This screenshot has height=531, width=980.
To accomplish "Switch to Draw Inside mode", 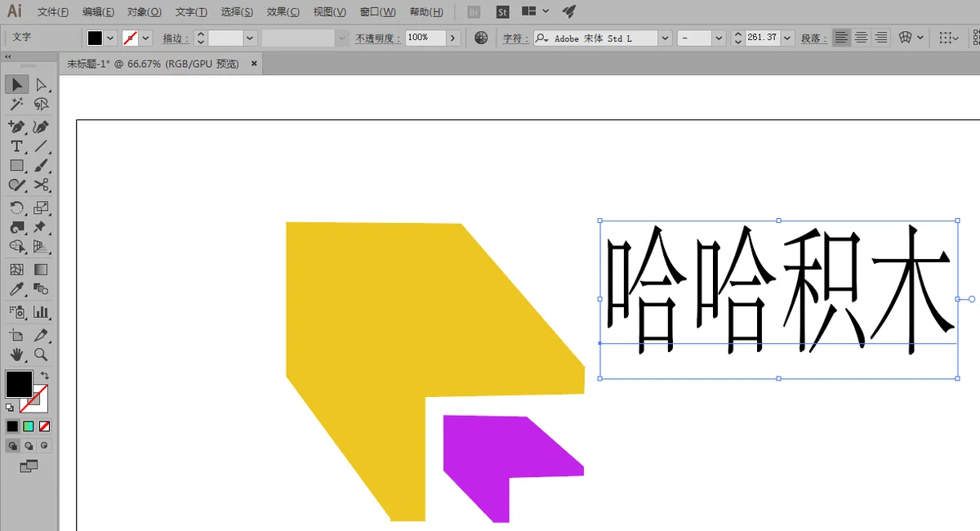I will point(45,445).
